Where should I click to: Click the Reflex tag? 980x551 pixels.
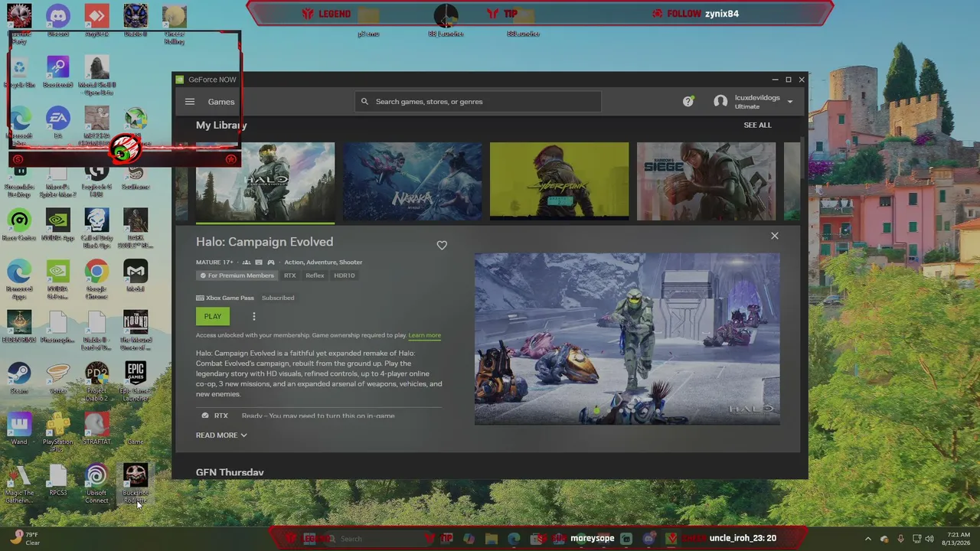click(x=315, y=275)
